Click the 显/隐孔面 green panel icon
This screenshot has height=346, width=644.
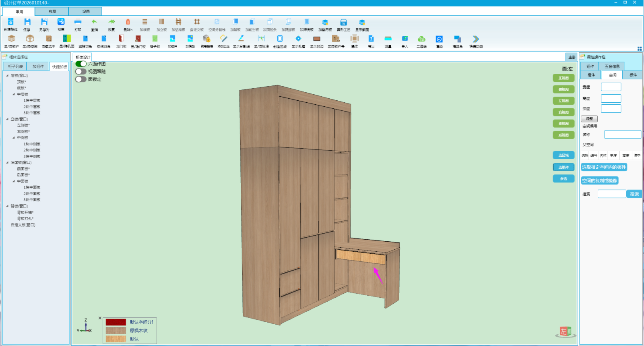coord(67,39)
